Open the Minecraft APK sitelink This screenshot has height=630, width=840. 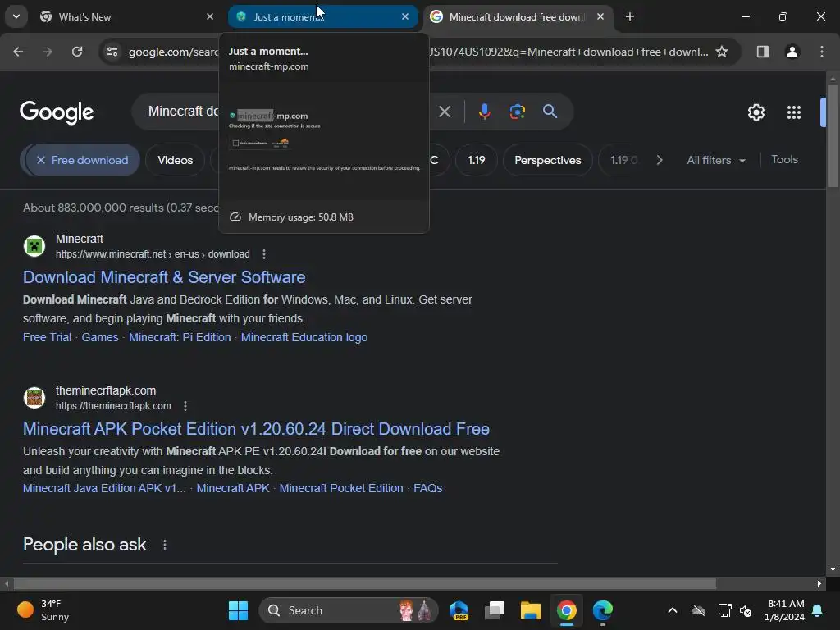tap(232, 489)
